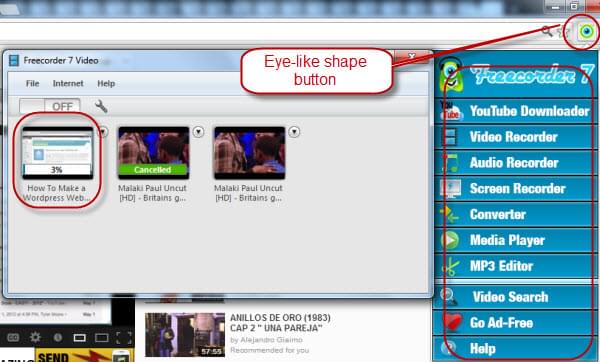Select the 3% downloading WordPress video thumbnail
This screenshot has width=600, height=362.
pyautogui.click(x=57, y=153)
